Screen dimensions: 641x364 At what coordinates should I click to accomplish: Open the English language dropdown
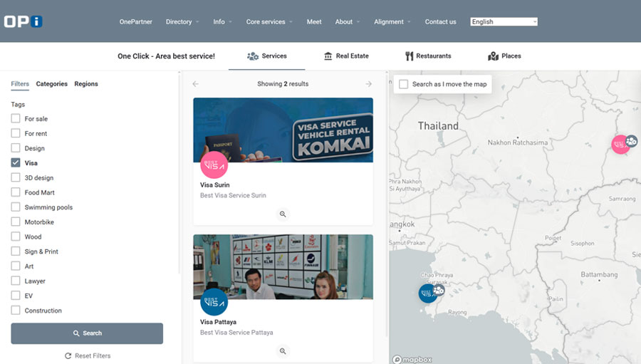coord(504,21)
